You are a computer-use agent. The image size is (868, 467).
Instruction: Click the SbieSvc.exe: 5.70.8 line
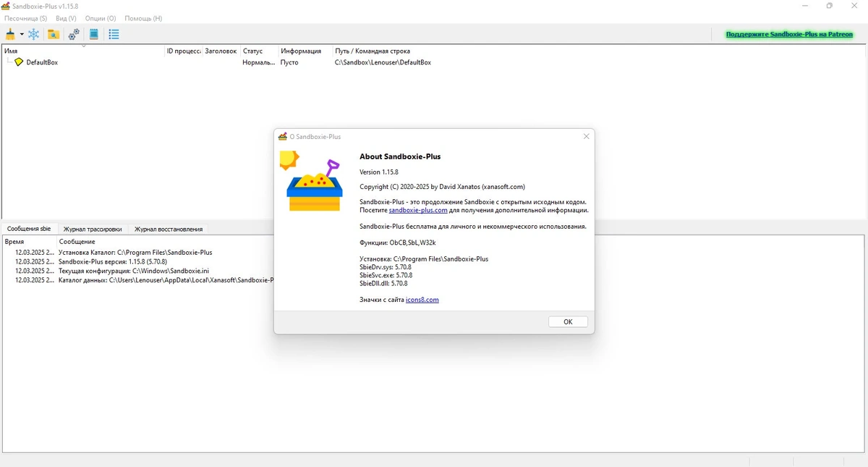point(386,275)
